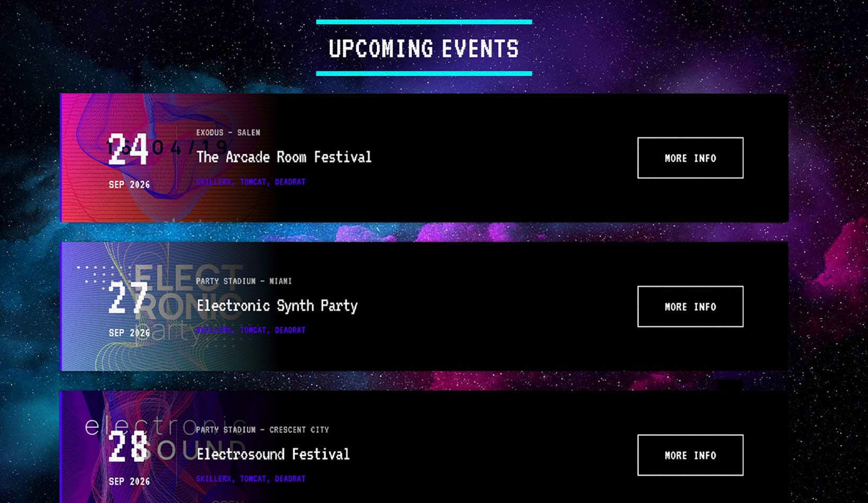Click DEADRAT under Electronic Synth Party

click(x=290, y=330)
